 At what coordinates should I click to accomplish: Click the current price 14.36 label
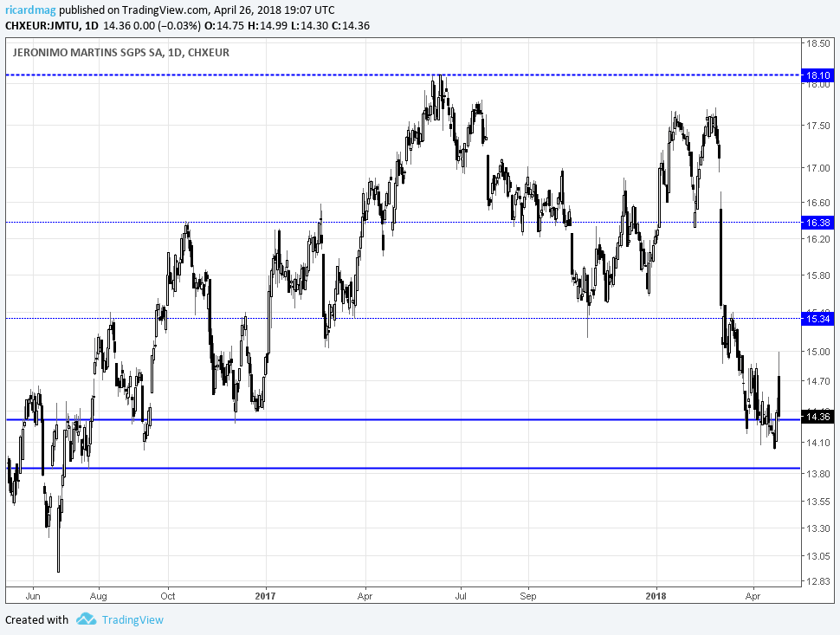[818, 417]
